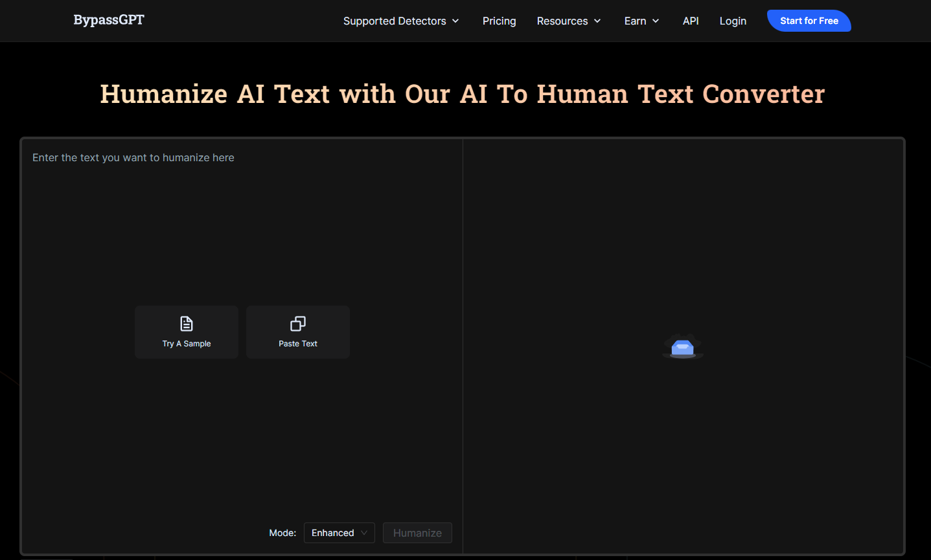This screenshot has width=931, height=560.
Task: Change the Mode from Enhanced
Action: tap(339, 532)
